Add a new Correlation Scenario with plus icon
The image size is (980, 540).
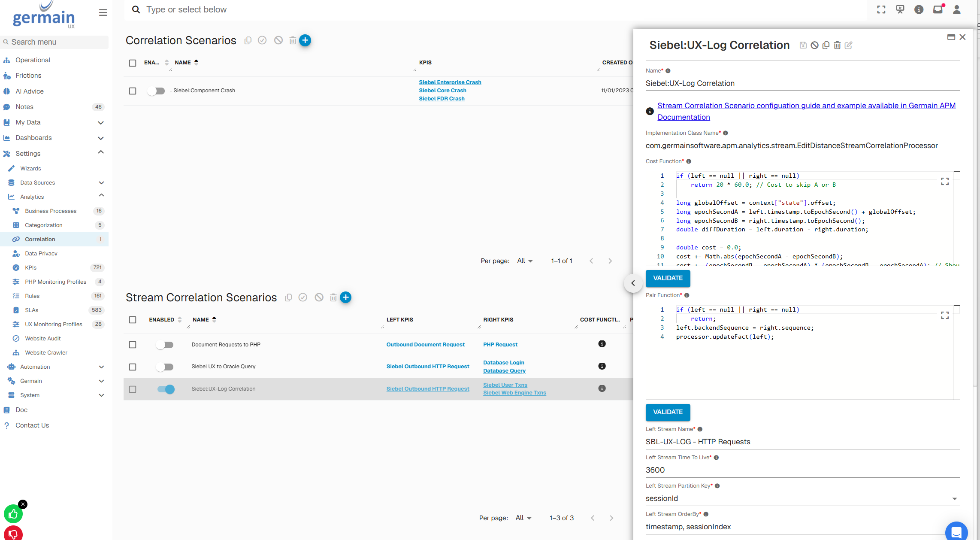(305, 40)
